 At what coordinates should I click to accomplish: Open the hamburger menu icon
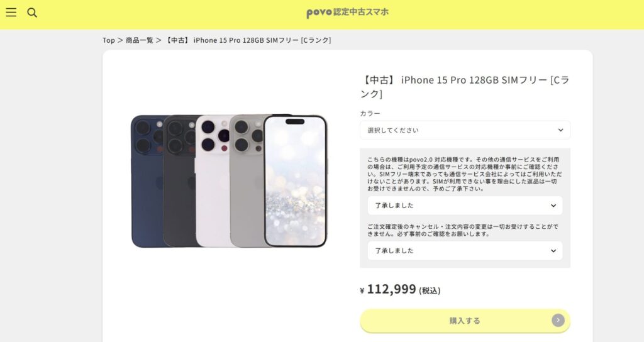(11, 13)
